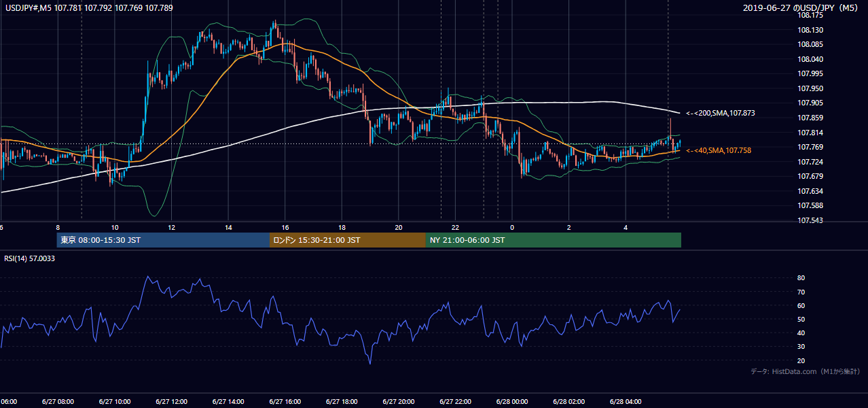This screenshot has width=868, height=408.
Task: Click the 6/27 18:00 date label
Action: tap(341, 401)
